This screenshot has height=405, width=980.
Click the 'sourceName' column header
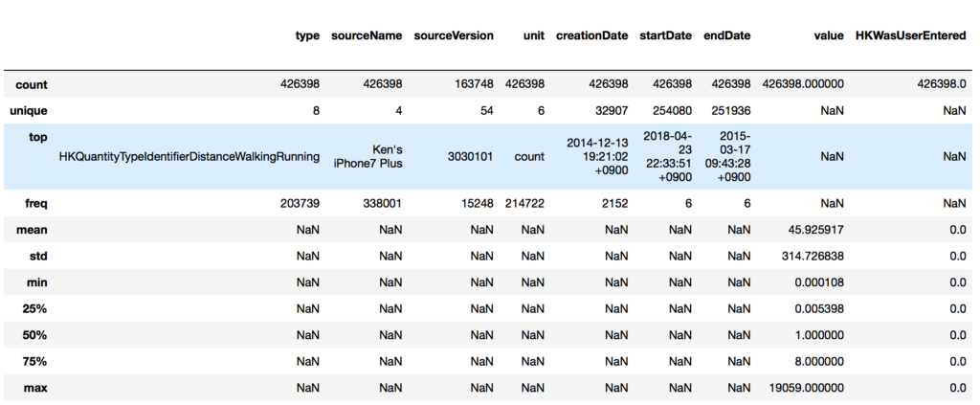pyautogui.click(x=367, y=35)
